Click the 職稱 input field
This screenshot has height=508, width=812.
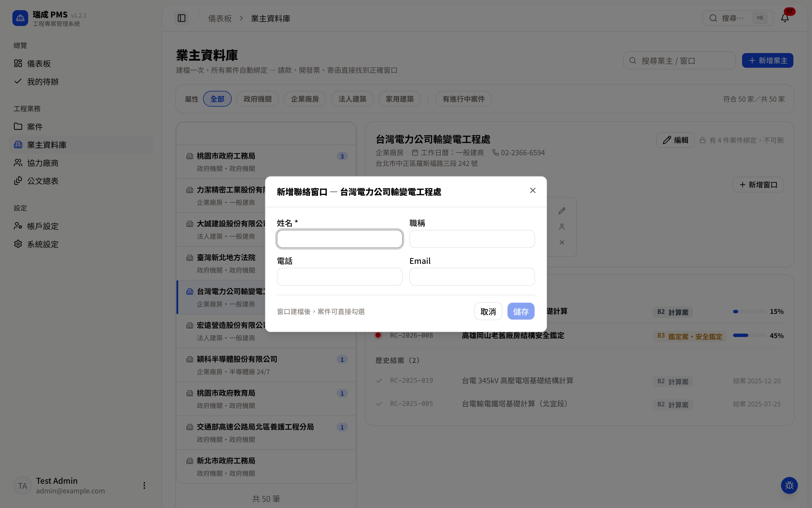(x=472, y=239)
